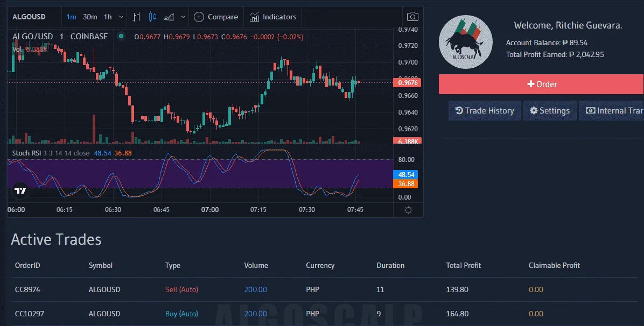
Task: Click the Compare button
Action: coord(216,17)
